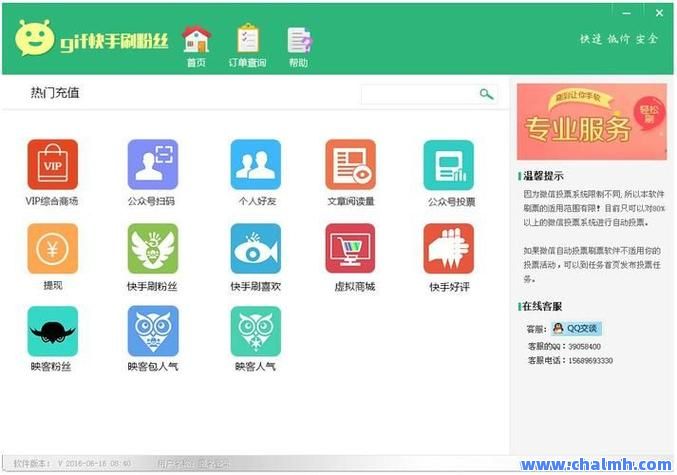Click the smiley app logo
Image resolution: width=677 pixels, height=475 pixels.
pos(35,38)
